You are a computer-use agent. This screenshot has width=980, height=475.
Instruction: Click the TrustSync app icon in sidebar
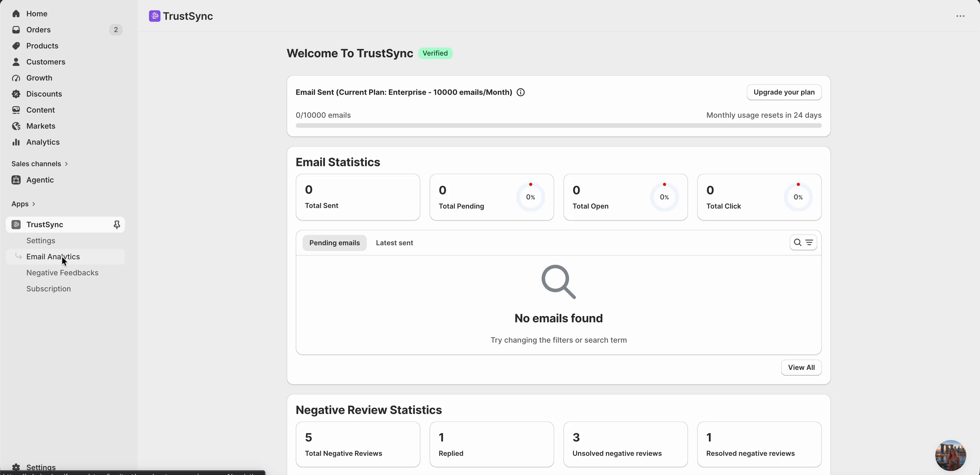tap(16, 225)
